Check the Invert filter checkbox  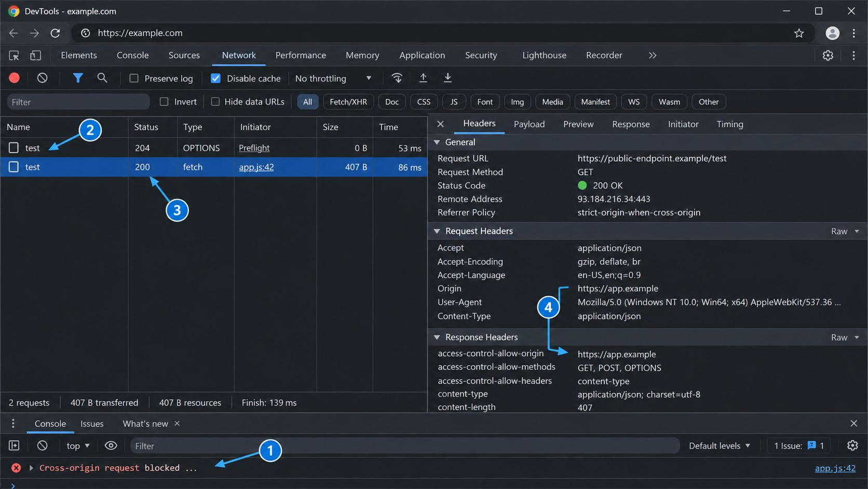tap(164, 102)
